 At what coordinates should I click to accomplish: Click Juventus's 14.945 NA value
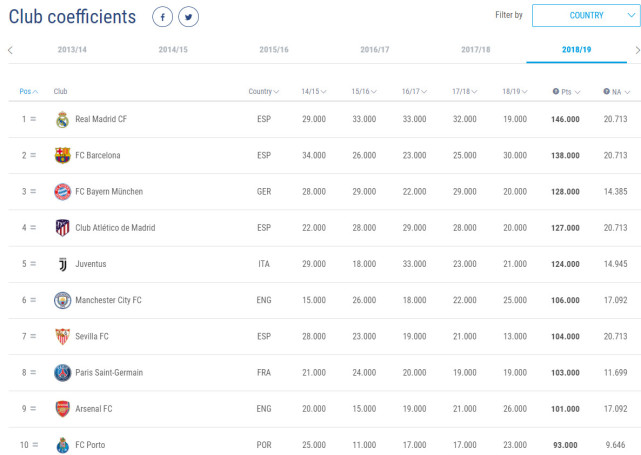[616, 264]
